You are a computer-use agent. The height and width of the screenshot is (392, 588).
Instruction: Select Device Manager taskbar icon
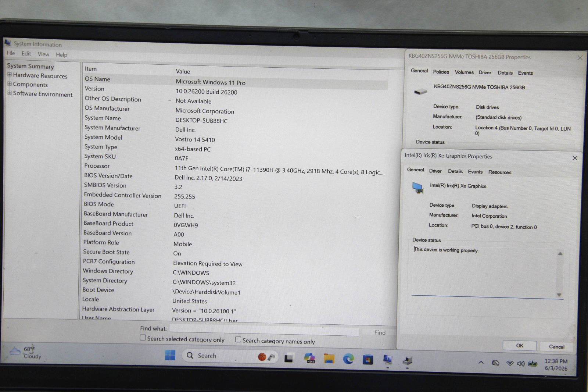pos(407,361)
